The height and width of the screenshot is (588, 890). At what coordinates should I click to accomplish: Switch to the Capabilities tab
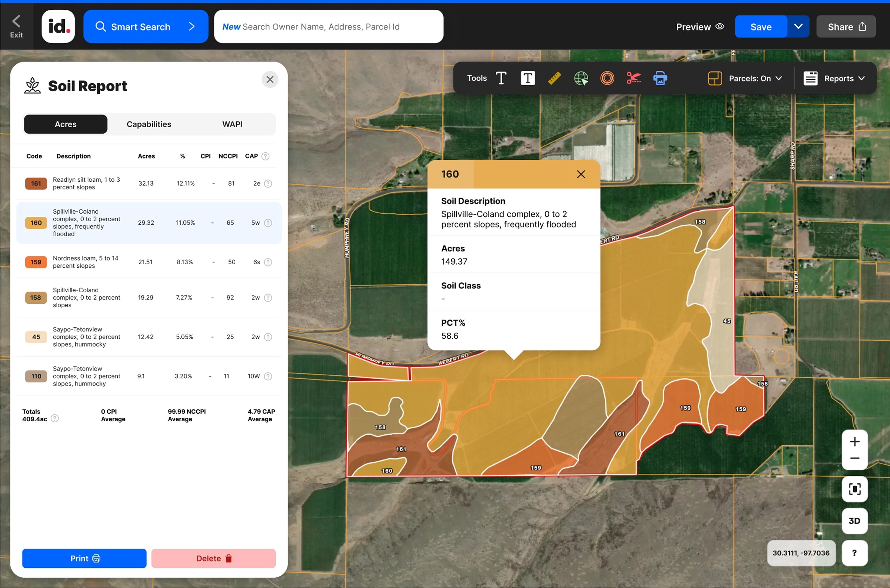tap(148, 124)
